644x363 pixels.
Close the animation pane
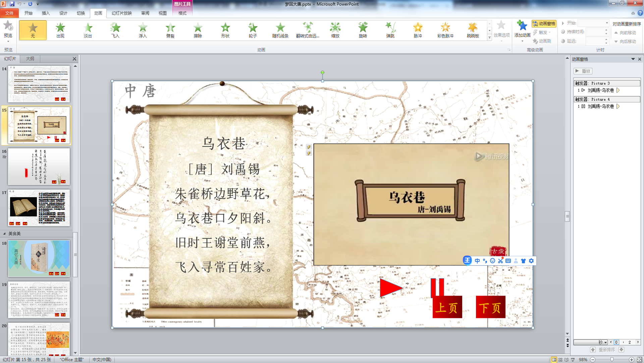640,59
